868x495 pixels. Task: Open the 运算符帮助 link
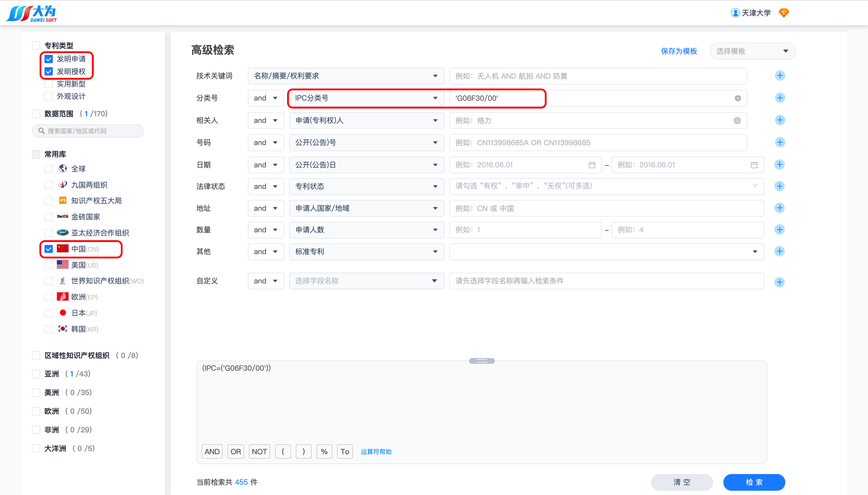point(376,452)
